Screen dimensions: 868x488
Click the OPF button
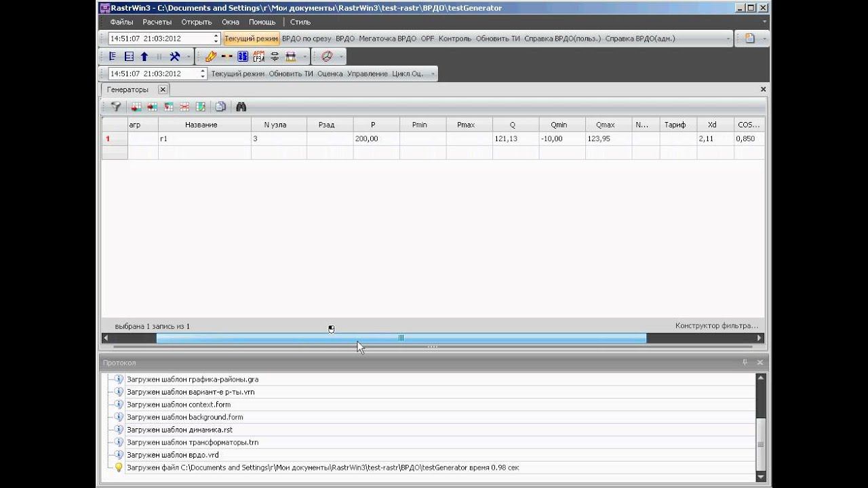point(427,39)
